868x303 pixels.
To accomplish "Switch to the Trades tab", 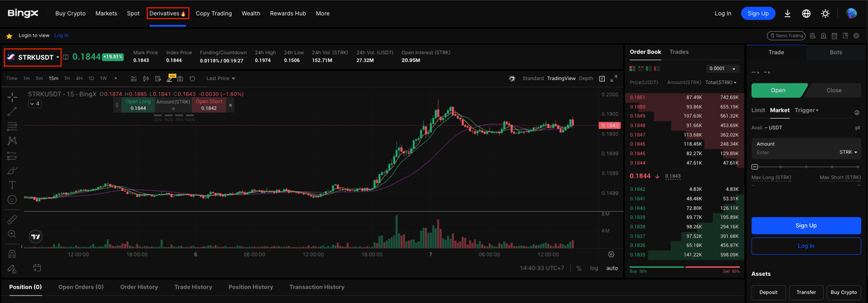I will click(679, 52).
